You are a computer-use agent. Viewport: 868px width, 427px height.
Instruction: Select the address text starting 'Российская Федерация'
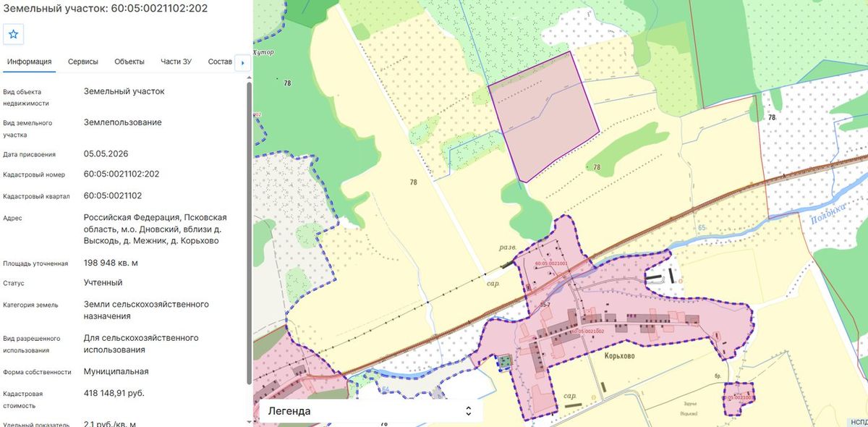[x=156, y=229]
